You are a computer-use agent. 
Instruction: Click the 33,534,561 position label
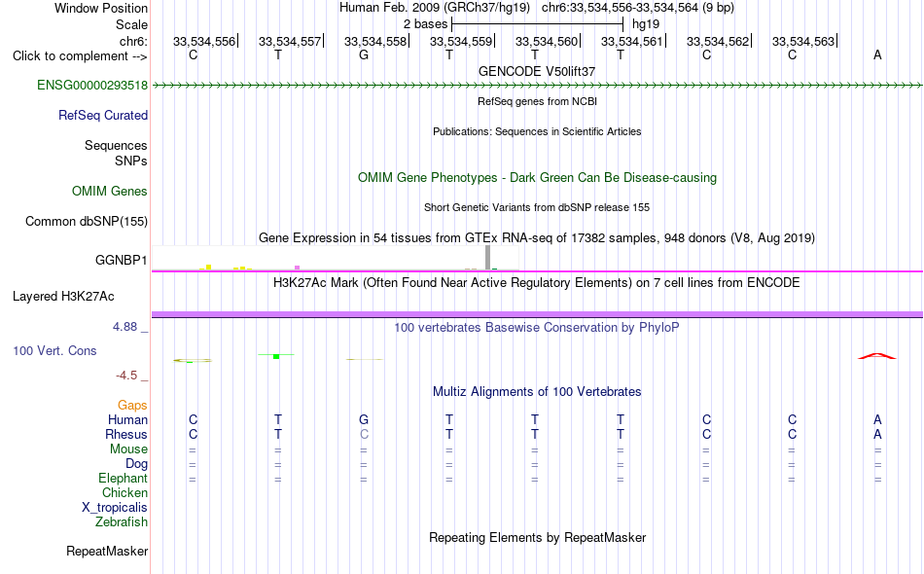[631, 41]
